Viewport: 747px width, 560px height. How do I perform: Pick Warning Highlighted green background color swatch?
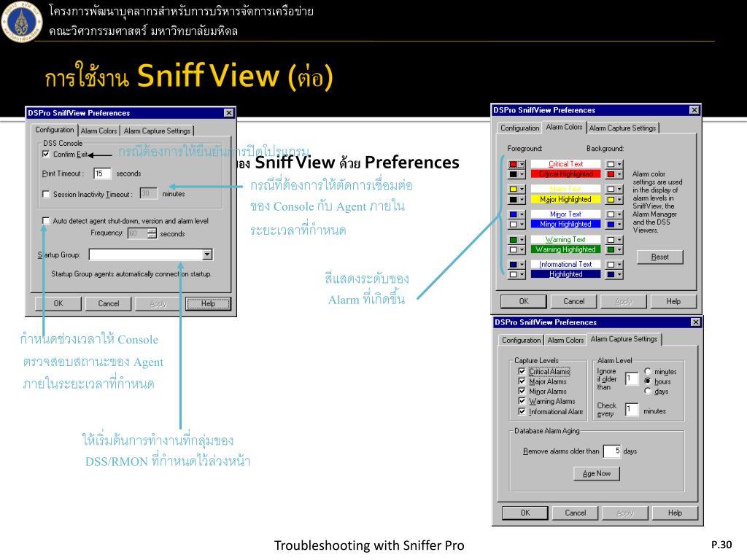click(x=611, y=249)
